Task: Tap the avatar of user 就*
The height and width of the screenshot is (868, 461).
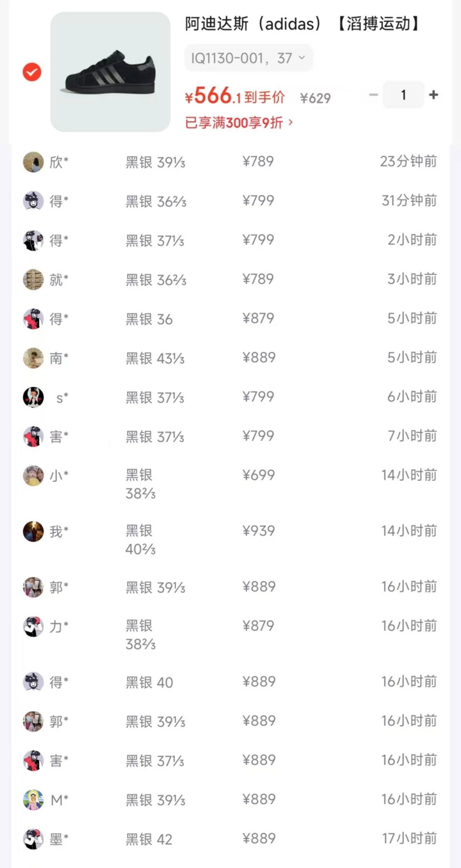Action: 33,280
